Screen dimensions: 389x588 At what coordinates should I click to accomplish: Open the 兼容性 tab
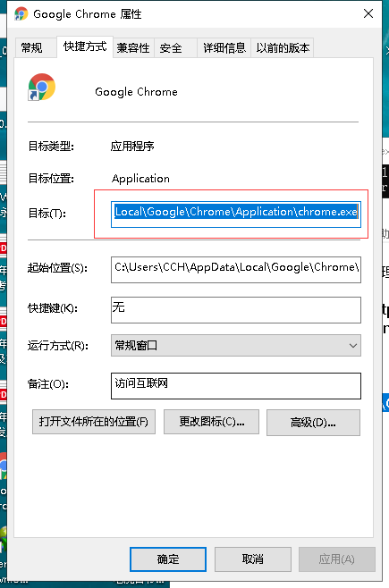pyautogui.click(x=133, y=48)
